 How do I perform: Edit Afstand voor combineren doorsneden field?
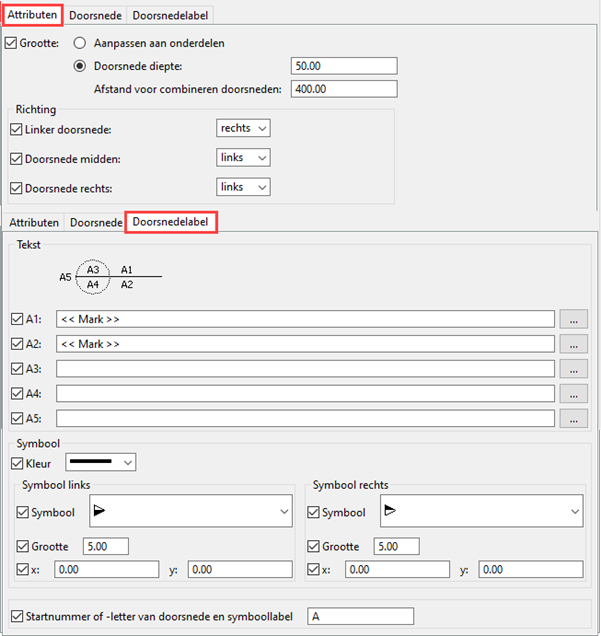coord(344,89)
